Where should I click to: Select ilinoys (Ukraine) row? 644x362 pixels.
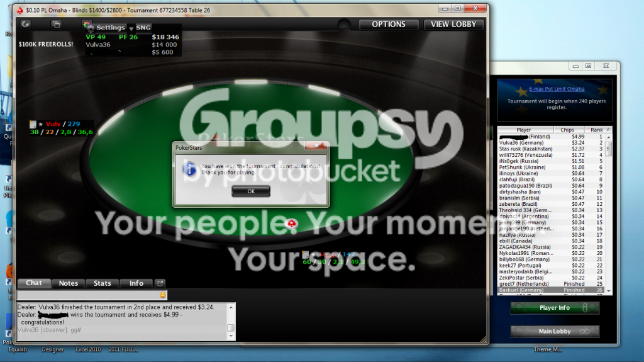(551, 174)
